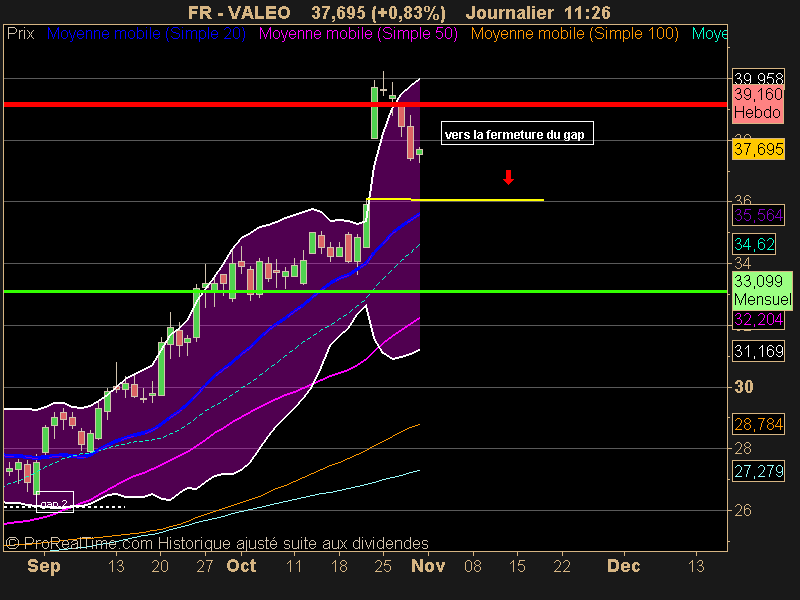Click the "FR - VALEO" chart title

239,12
